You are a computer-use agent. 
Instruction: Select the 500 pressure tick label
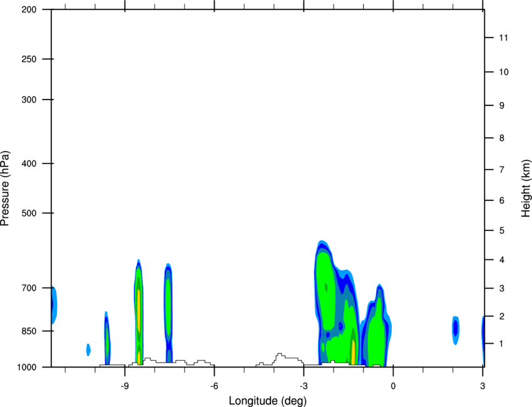pyautogui.click(x=29, y=213)
